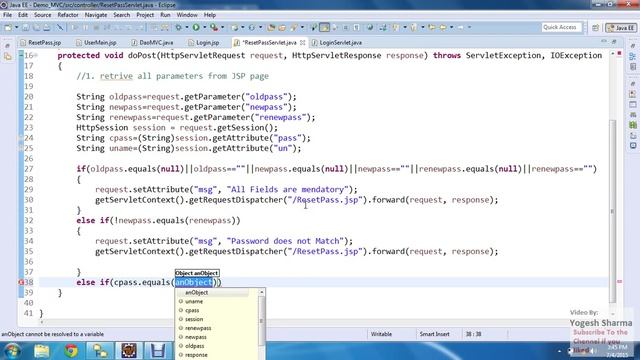Open the Debug configurations dropdown arrow
The image size is (640, 360).
187,27
